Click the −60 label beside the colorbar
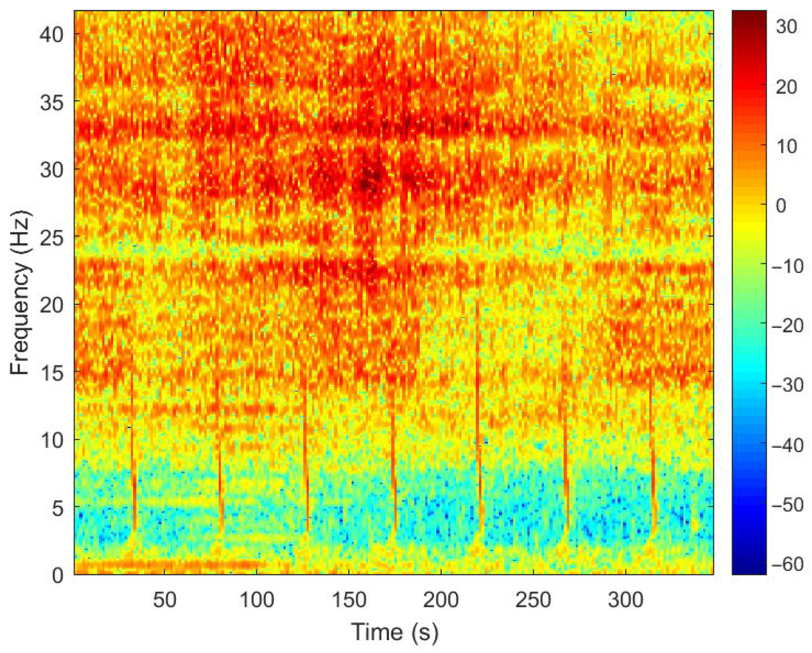 787,564
